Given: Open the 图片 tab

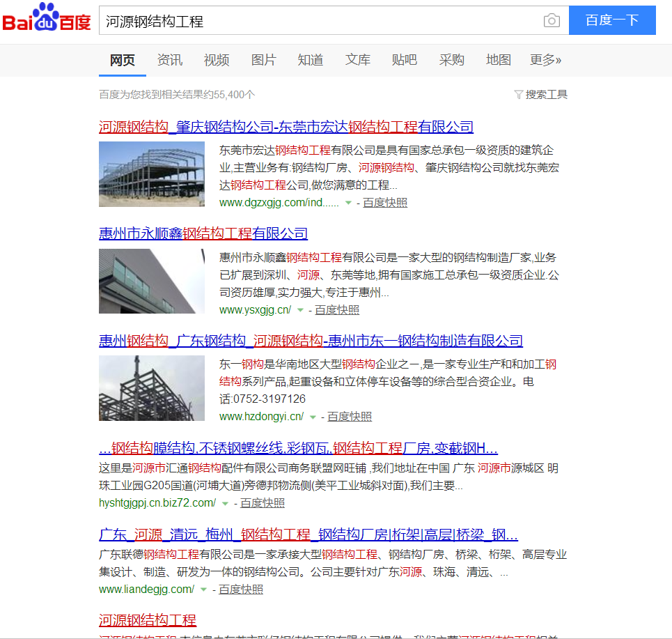Looking at the screenshot, I should (263, 60).
